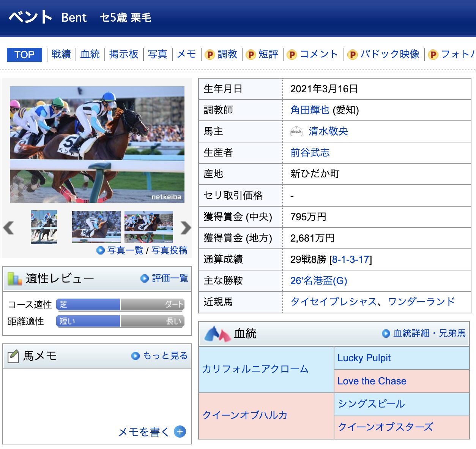The image size is (476, 449).
Task: Click the premium P icon beside フォト
Action: tap(433, 55)
